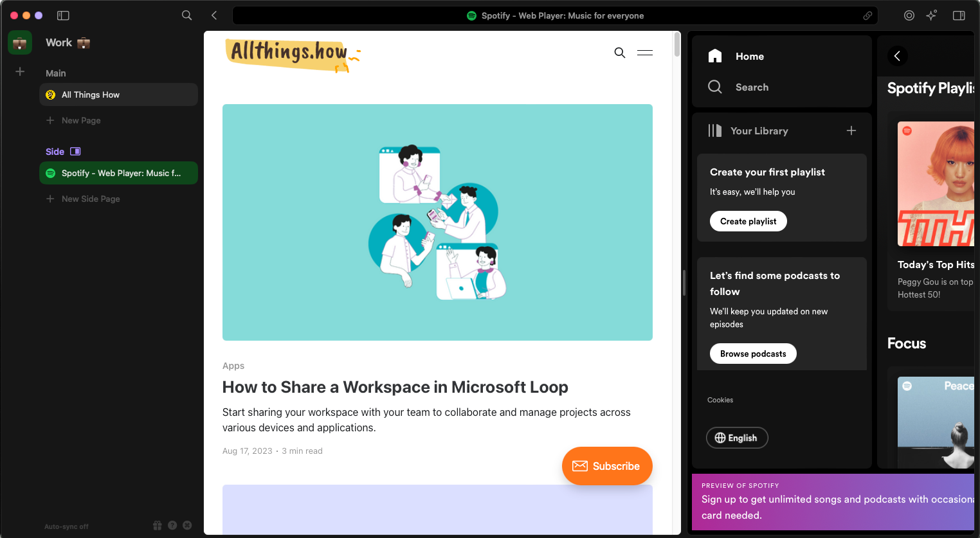Go back using the toolbar back arrow

214,15
